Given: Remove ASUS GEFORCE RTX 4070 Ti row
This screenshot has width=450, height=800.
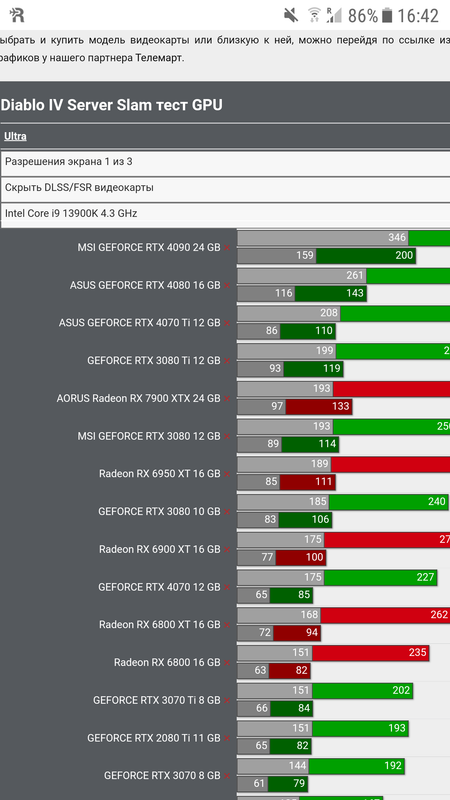Looking at the screenshot, I should tap(227, 323).
